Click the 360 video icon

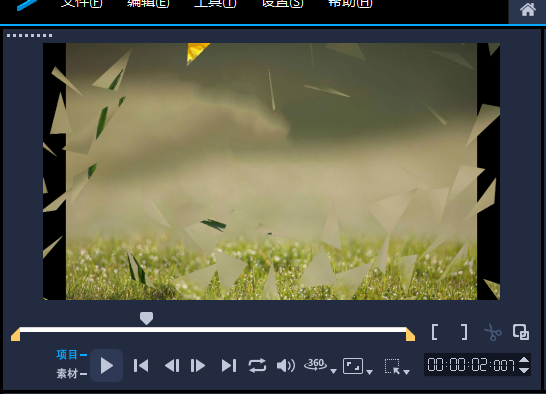pyautogui.click(x=315, y=365)
